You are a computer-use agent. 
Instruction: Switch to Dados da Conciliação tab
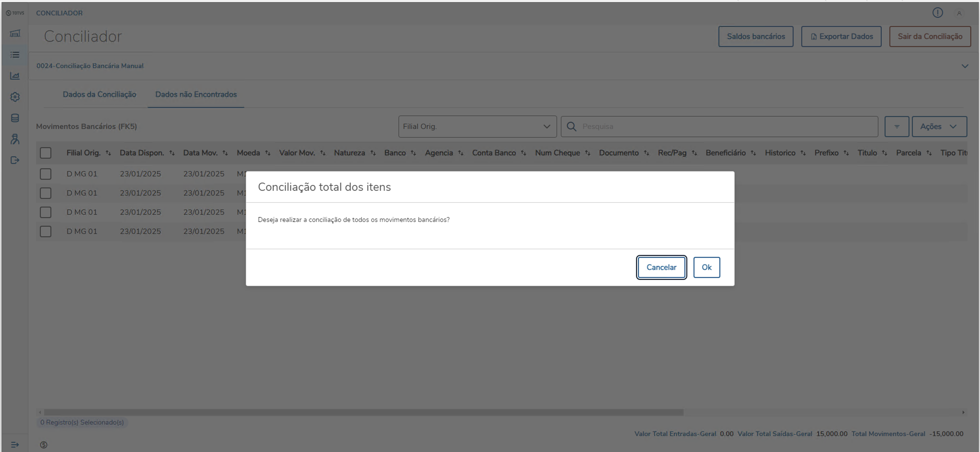tap(99, 94)
